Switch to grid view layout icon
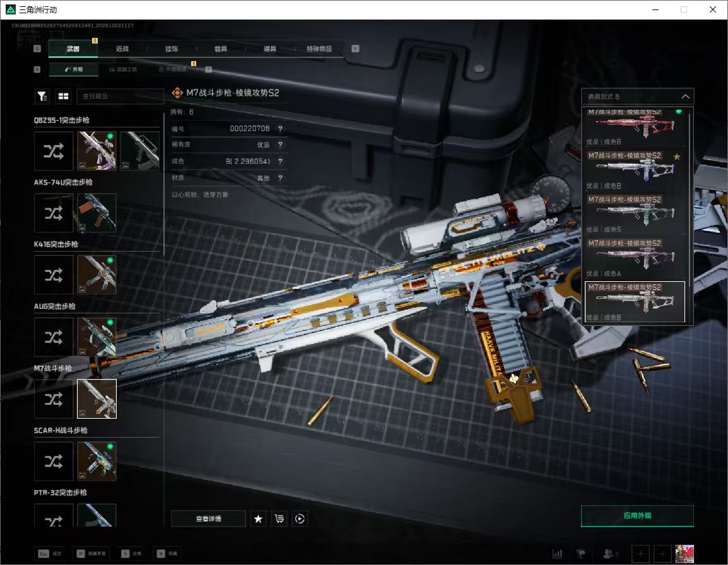The height and width of the screenshot is (565, 728). (x=63, y=96)
